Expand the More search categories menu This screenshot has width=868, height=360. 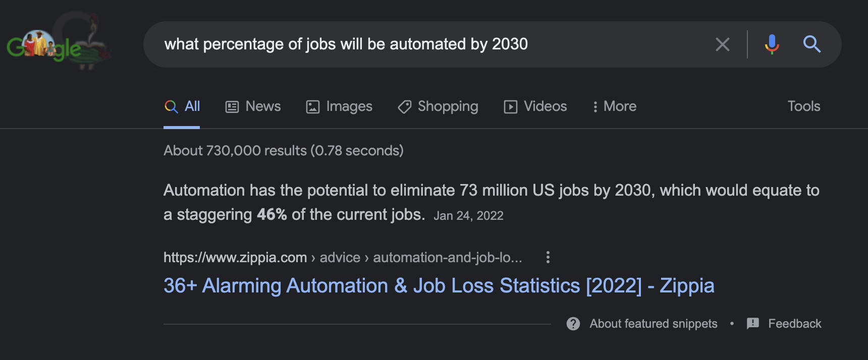pyautogui.click(x=614, y=106)
